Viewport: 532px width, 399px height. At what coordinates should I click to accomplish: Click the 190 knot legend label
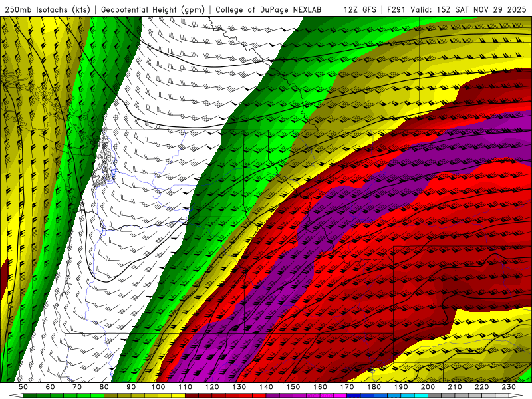401,387
